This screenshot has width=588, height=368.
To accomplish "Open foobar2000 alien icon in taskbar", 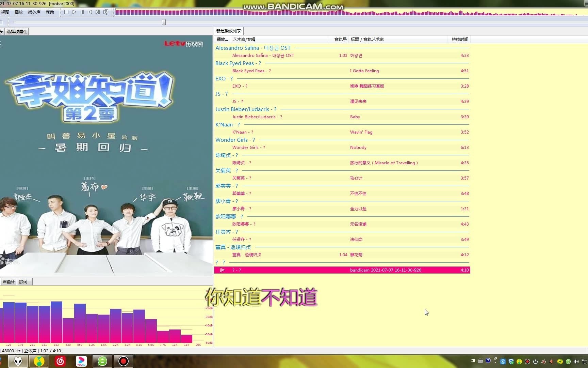I will (18, 361).
